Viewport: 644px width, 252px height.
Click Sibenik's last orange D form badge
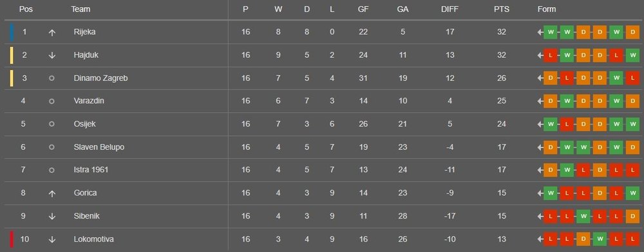pyautogui.click(x=632, y=216)
